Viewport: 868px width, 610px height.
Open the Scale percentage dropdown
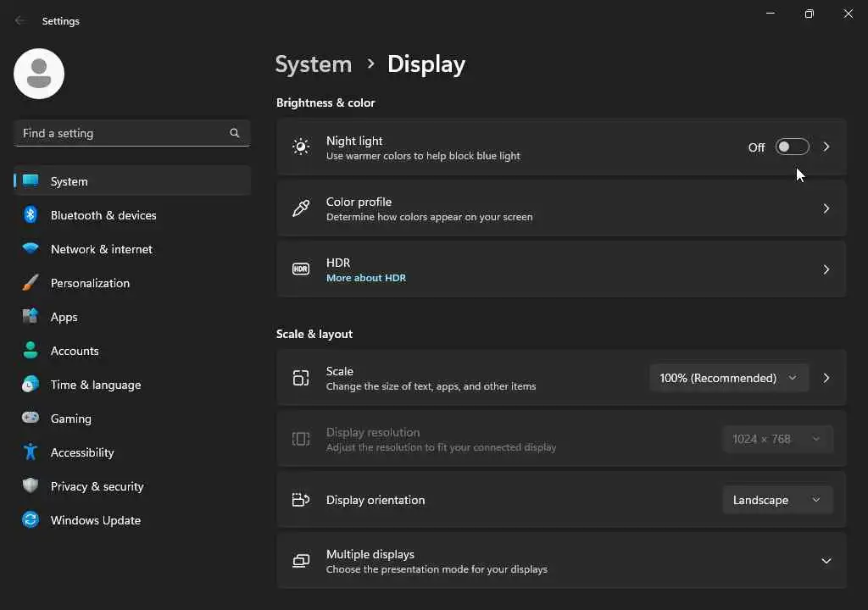[728, 378]
